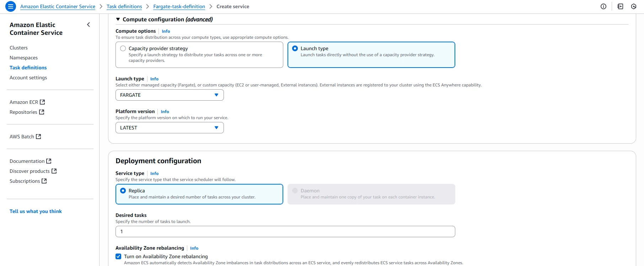Viewport: 644px width, 266px height.
Task: Open the tutorials notebook icon in top header
Action: 620,6
